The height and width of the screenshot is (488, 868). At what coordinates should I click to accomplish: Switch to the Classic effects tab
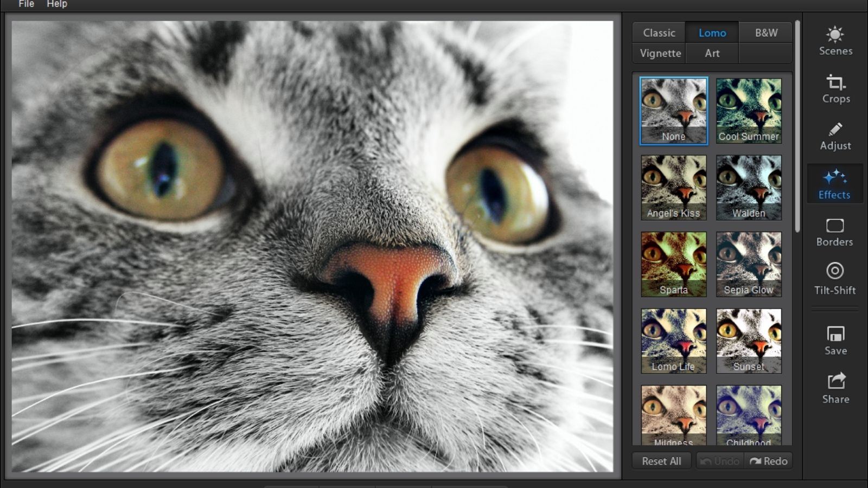(x=659, y=33)
